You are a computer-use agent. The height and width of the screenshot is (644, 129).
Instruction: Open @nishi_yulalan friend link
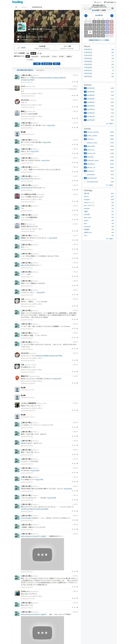point(92,135)
